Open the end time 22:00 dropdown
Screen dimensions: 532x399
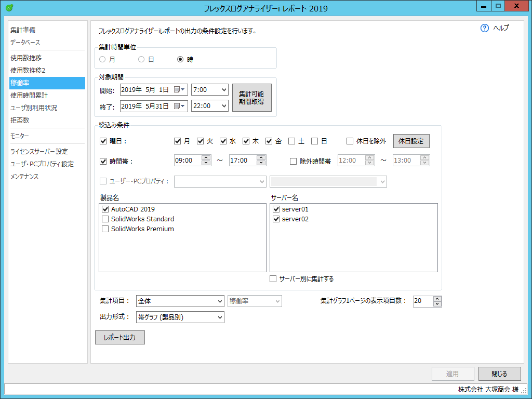coord(224,106)
